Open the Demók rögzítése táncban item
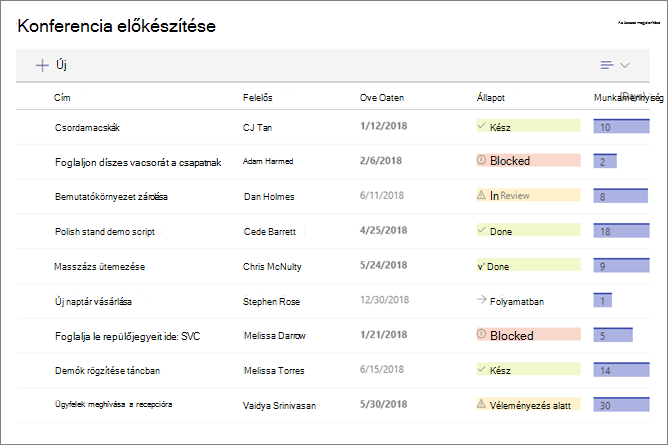Viewport: 668px width, 445px height. [x=107, y=370]
